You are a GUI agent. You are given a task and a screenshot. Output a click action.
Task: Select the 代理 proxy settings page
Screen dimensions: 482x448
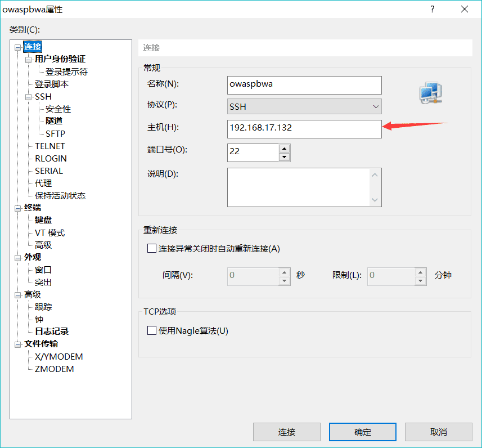click(x=42, y=183)
